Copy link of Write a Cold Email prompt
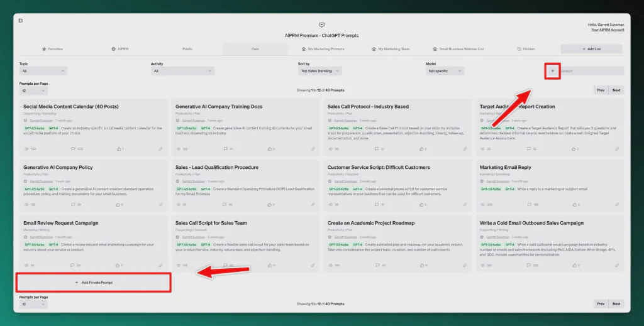 tap(617, 265)
